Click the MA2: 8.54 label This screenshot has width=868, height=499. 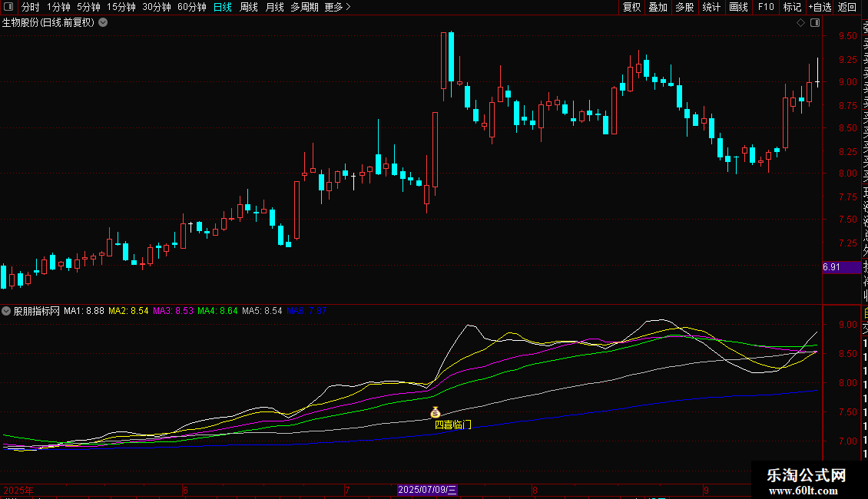coord(128,311)
